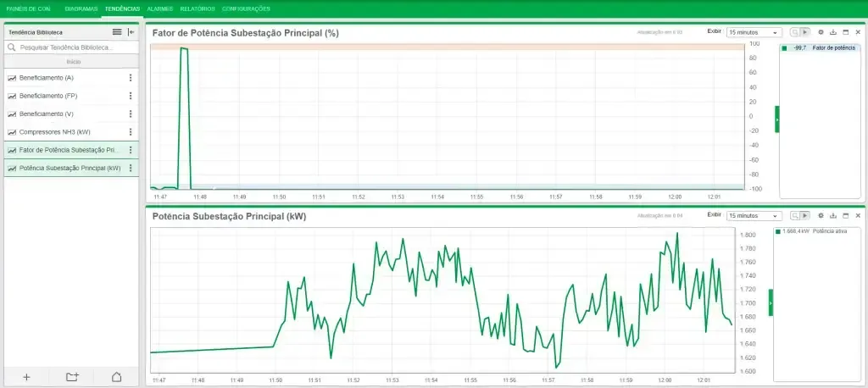868x388 pixels.
Task: Open the 15 minutos dropdown for kW chart
Action: point(754,215)
